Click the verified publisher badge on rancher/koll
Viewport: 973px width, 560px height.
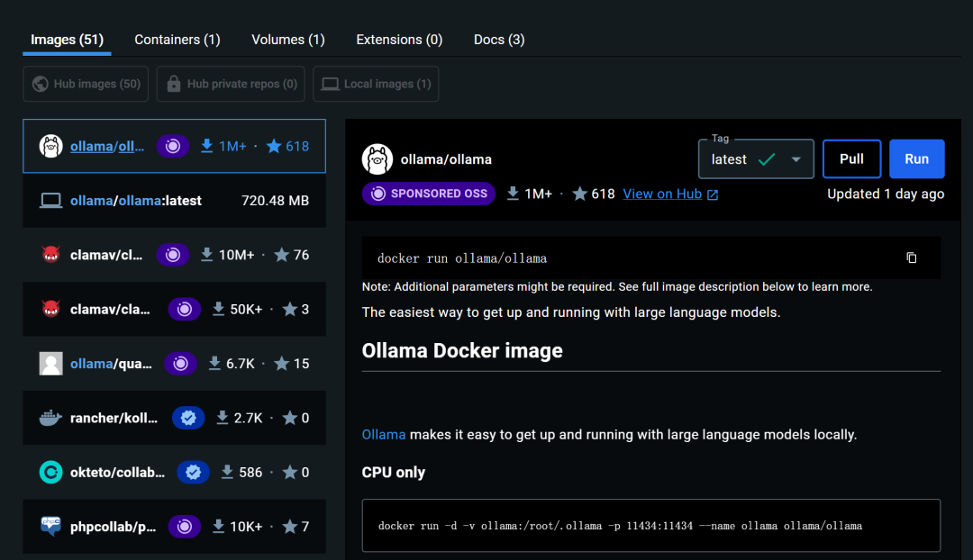[x=188, y=418]
